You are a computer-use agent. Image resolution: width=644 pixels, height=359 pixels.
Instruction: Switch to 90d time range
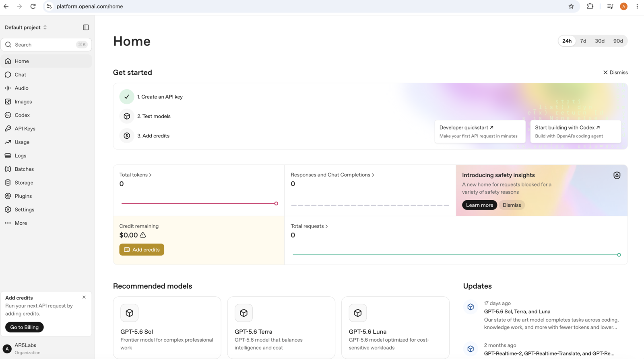pos(618,41)
